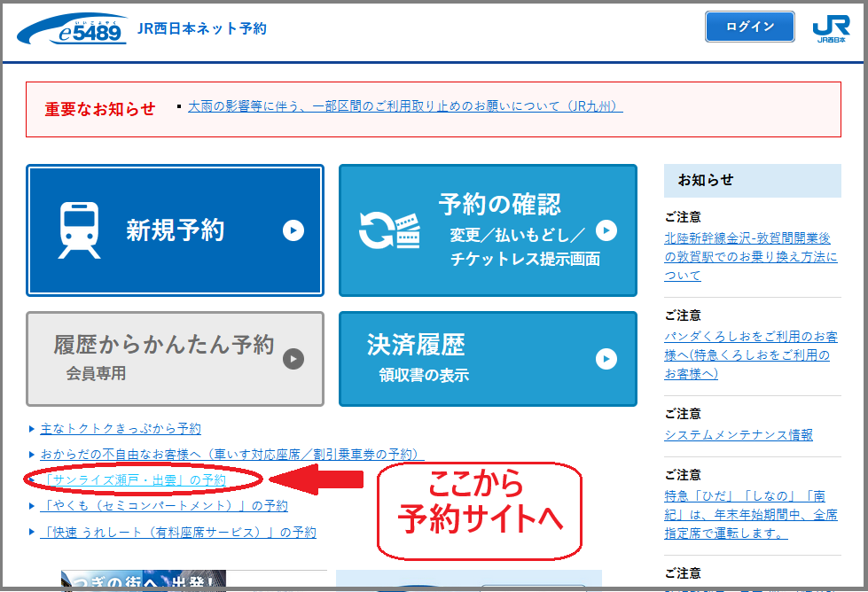
Task: Open the 決済履歴 receipt display tile
Action: pyautogui.click(x=487, y=358)
